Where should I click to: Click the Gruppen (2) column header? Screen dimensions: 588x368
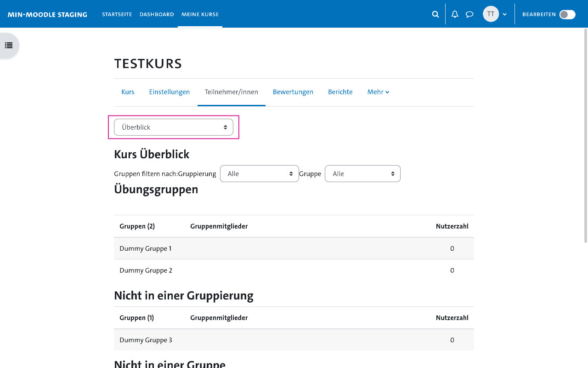click(x=137, y=226)
